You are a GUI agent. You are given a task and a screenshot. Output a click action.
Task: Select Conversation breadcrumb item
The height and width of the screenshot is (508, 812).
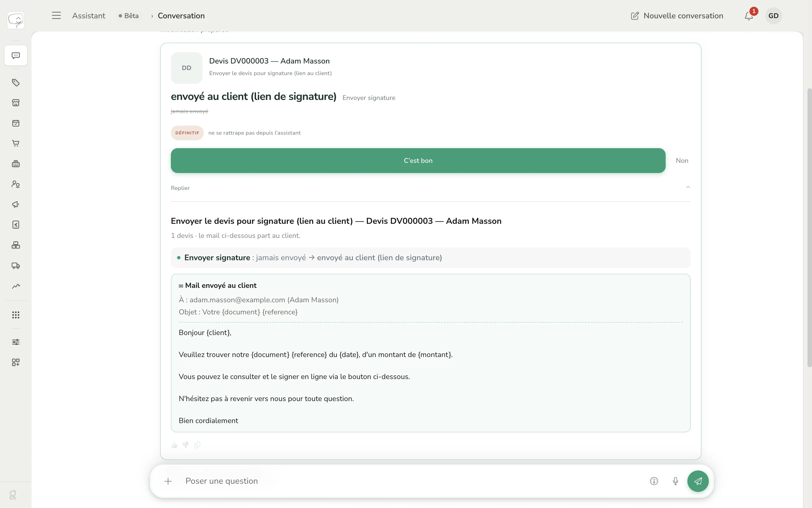click(181, 16)
